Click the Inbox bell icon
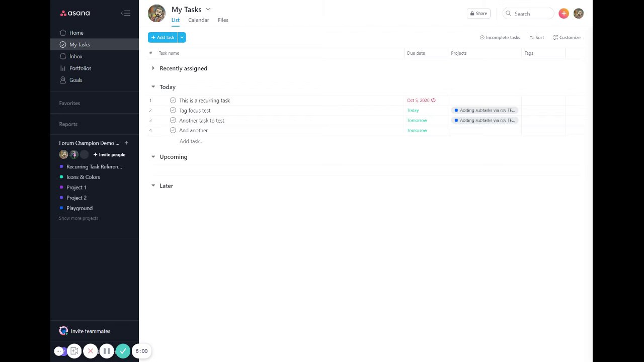 tap(63, 56)
